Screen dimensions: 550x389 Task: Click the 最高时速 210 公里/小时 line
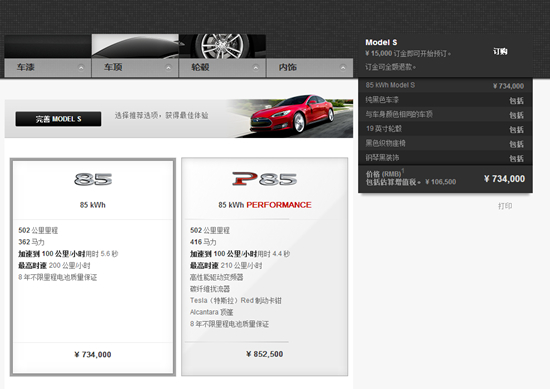coord(226,266)
